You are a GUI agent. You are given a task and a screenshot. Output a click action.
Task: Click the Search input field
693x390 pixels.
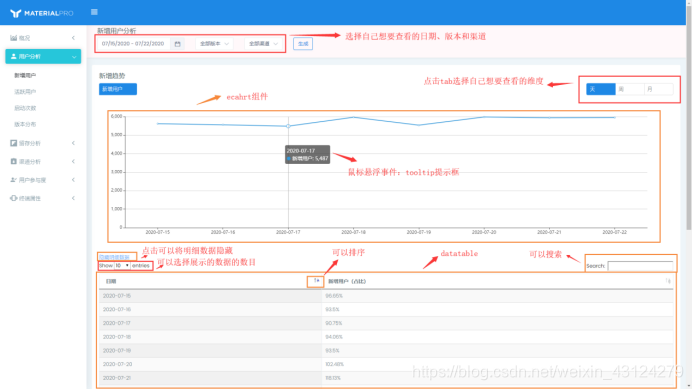640,266
